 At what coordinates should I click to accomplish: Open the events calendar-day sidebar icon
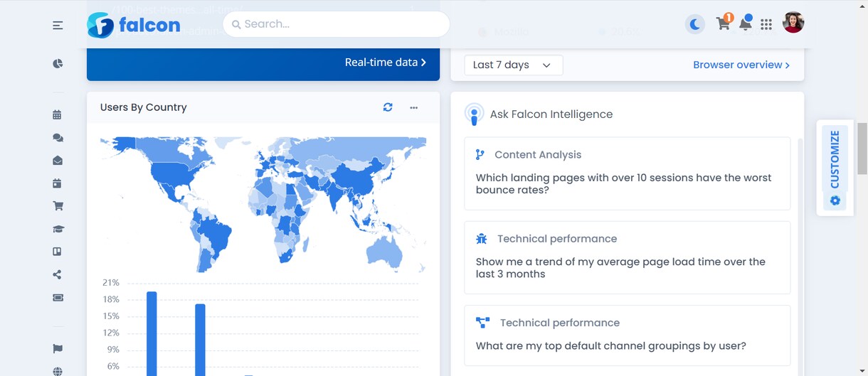click(58, 183)
